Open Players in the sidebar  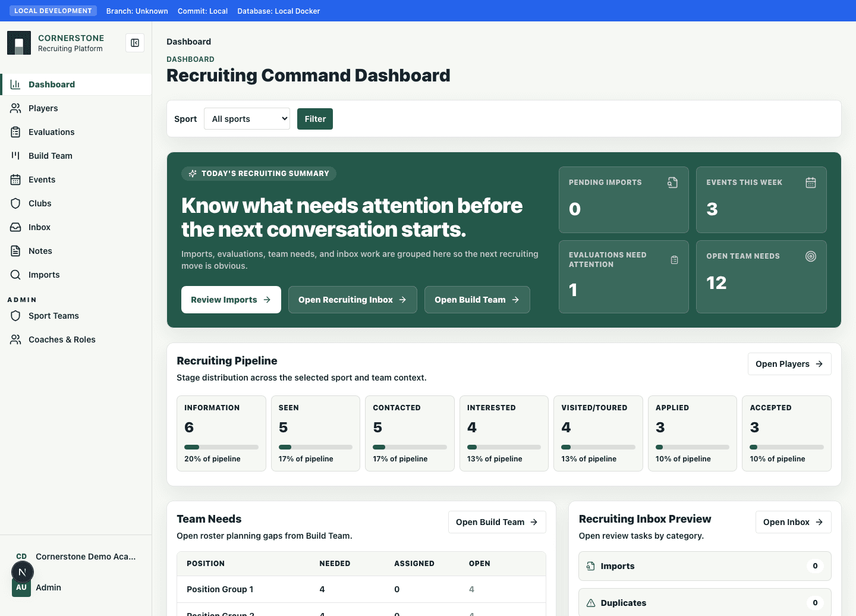click(x=76, y=108)
